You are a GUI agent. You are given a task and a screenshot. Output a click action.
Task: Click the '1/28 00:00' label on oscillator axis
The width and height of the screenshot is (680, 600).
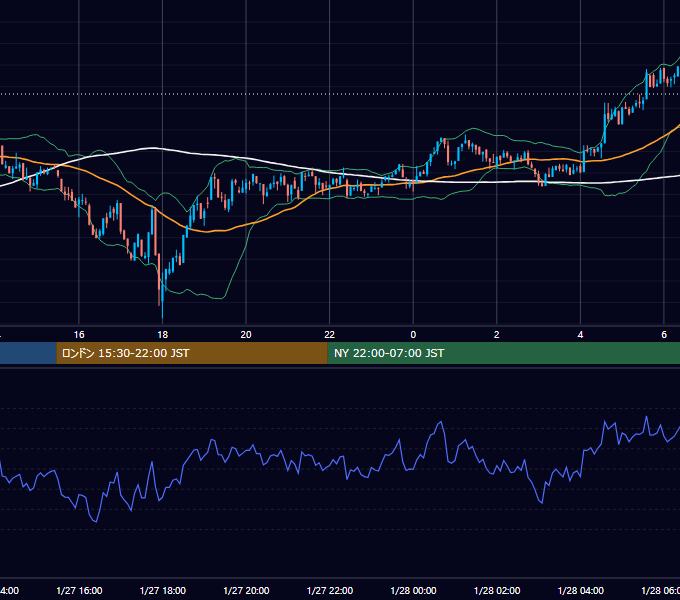413,590
